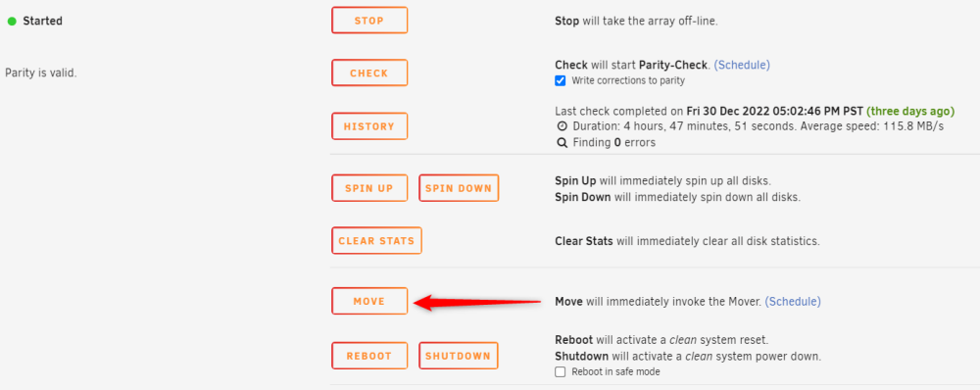
Task: Click the magnifier icon beside Finding 0 errors
Action: pos(562,142)
